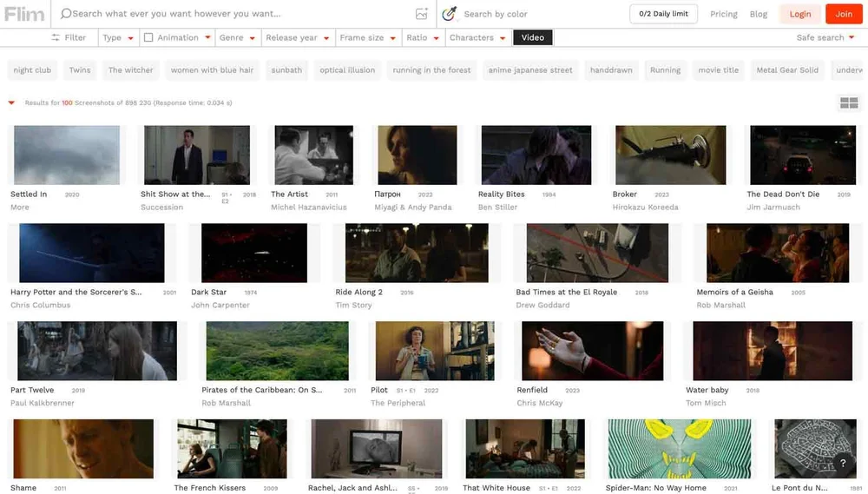This screenshot has height=494, width=868.
Task: Open image upload search icon
Action: pos(421,14)
